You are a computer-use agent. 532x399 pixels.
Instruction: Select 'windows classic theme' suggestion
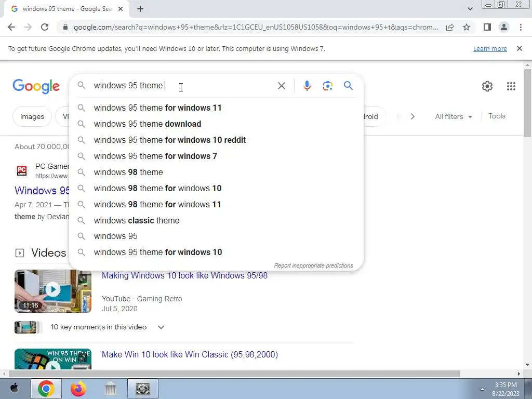(x=216, y=220)
